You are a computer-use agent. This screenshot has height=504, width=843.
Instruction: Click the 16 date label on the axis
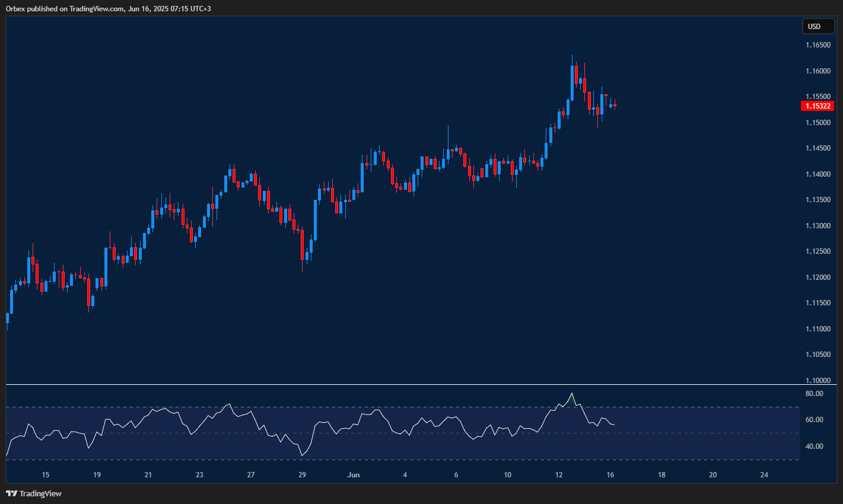(x=610, y=474)
